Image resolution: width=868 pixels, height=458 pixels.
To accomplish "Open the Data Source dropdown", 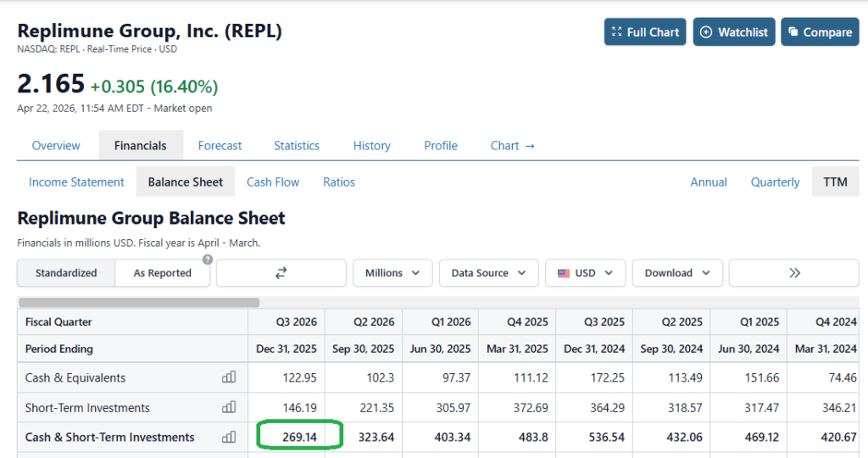I will point(488,273).
